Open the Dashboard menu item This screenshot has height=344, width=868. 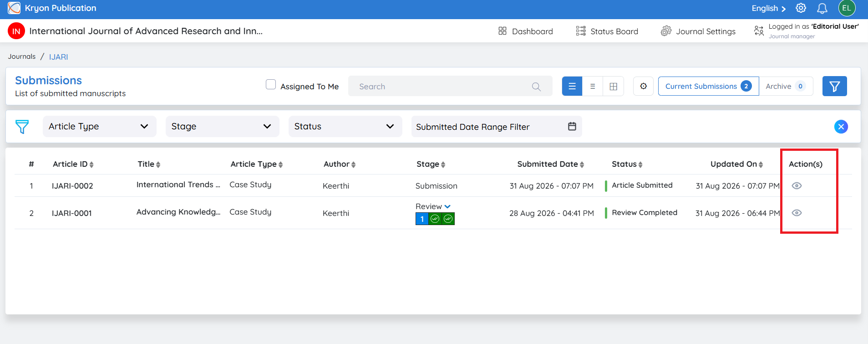(x=526, y=31)
